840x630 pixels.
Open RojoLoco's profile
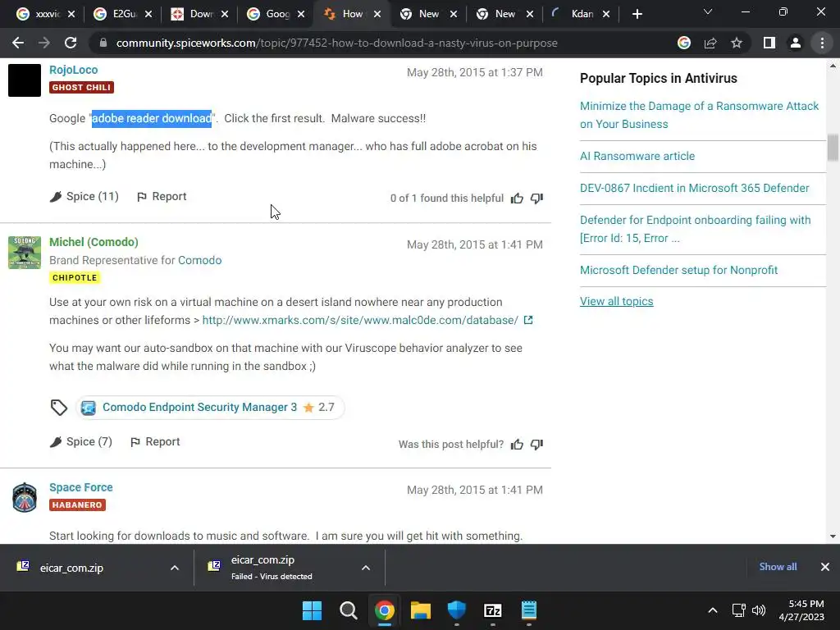[x=73, y=70]
